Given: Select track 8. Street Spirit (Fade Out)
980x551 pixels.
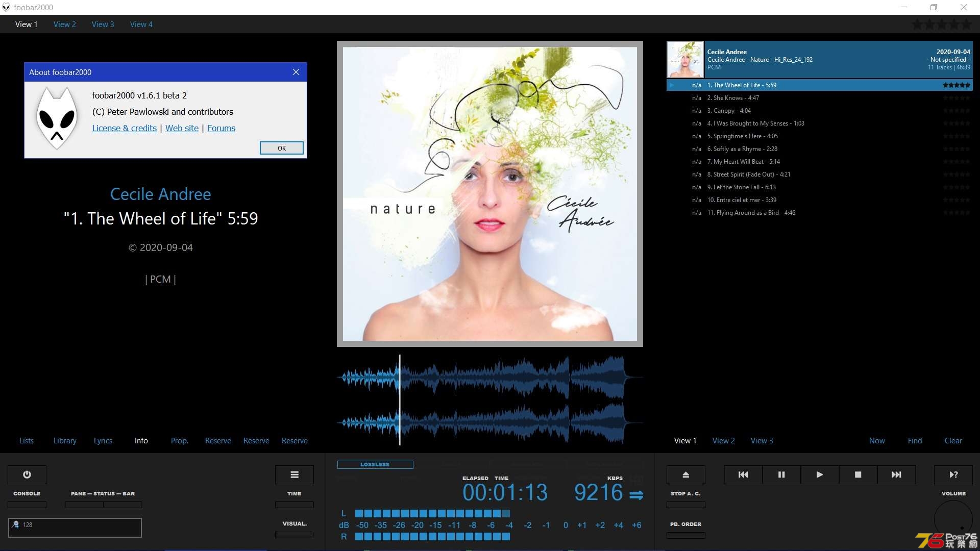Looking at the screenshot, I should [x=820, y=174].
